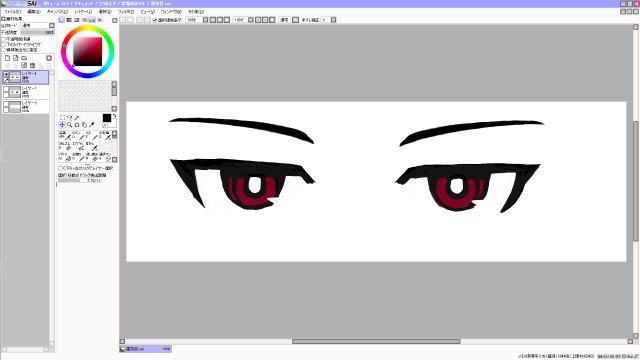This screenshot has width=640, height=360.
Task: Open the stabilizer value dropdown
Action: click(x=333, y=20)
